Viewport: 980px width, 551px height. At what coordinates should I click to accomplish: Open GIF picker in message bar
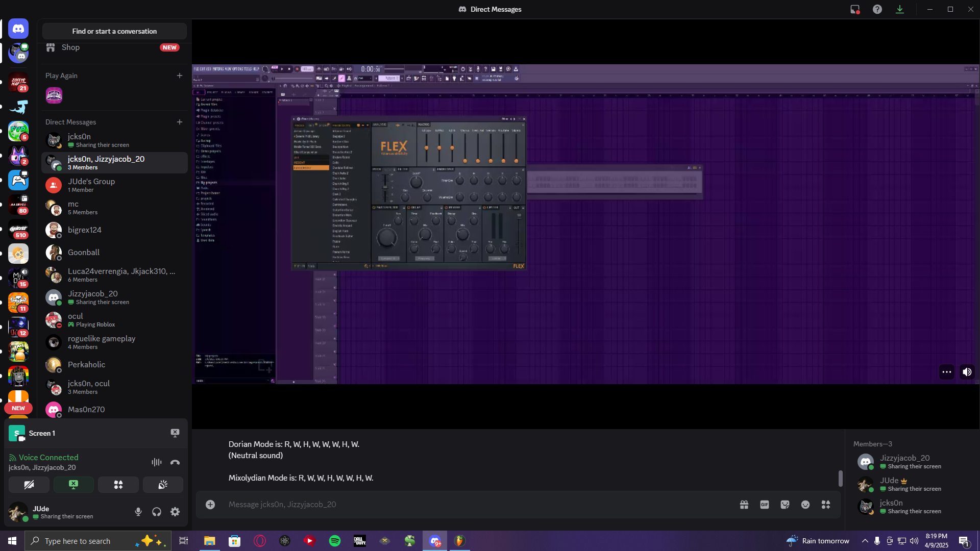(765, 505)
